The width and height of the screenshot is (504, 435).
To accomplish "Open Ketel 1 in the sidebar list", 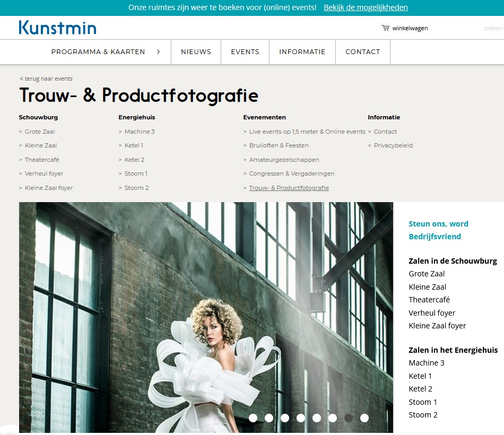I will 420,376.
